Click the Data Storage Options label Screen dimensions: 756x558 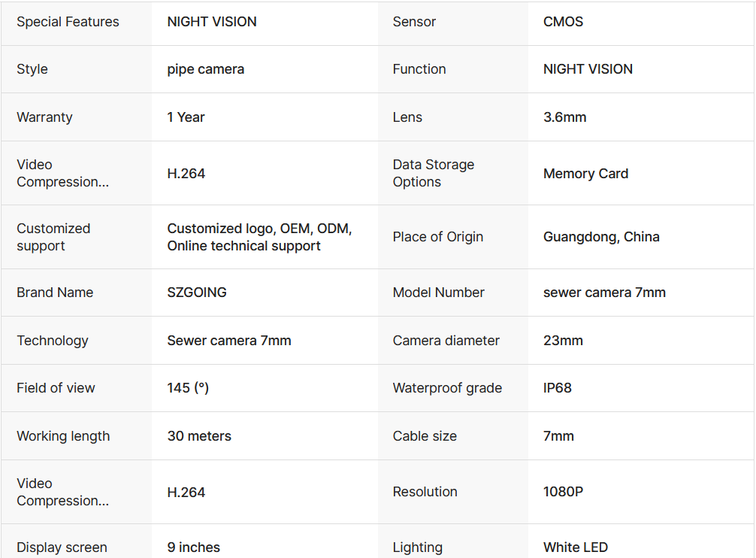pos(434,173)
